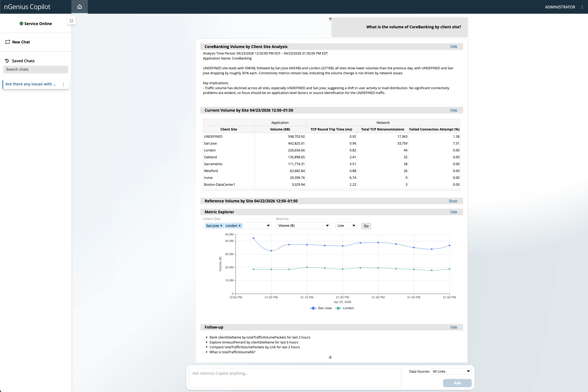Click the New Chat icon
This screenshot has height=392, width=588.
tap(8, 42)
